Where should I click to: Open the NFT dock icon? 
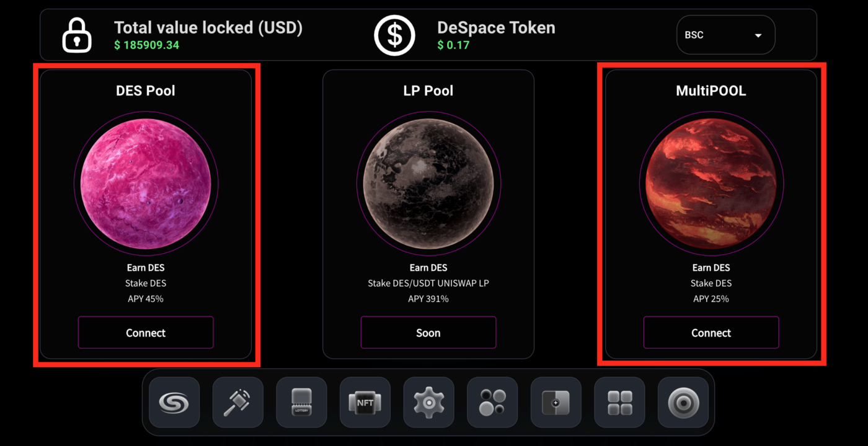(x=365, y=403)
